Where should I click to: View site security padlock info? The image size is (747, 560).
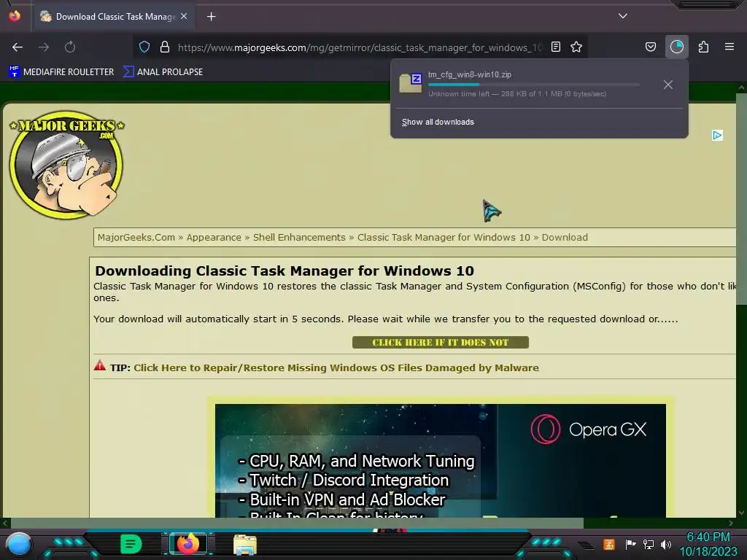[x=165, y=47]
